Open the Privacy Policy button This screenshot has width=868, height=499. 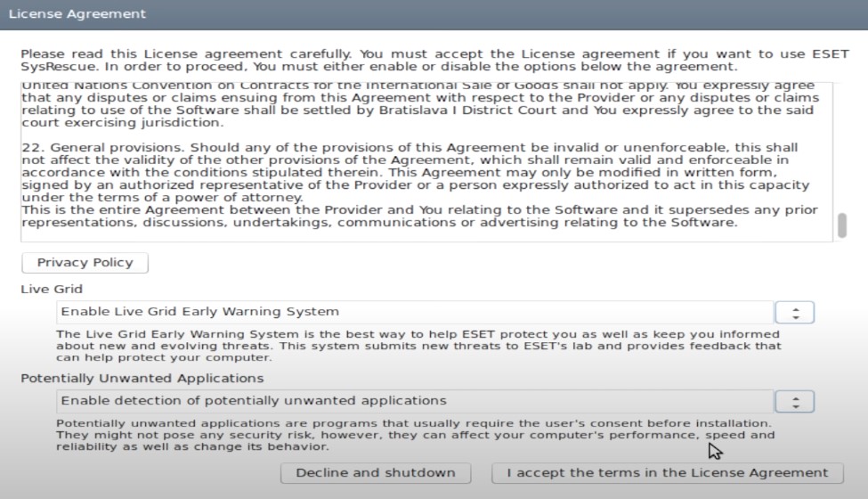coord(85,263)
